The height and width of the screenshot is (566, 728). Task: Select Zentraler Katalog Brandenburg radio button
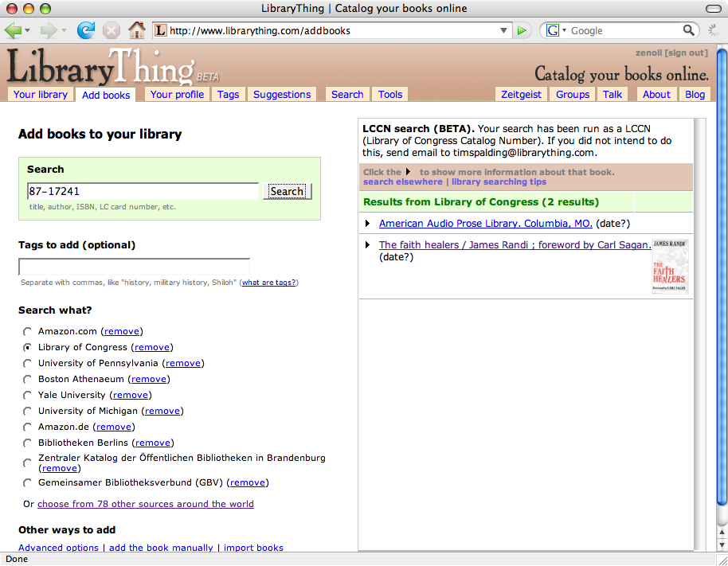click(x=27, y=463)
